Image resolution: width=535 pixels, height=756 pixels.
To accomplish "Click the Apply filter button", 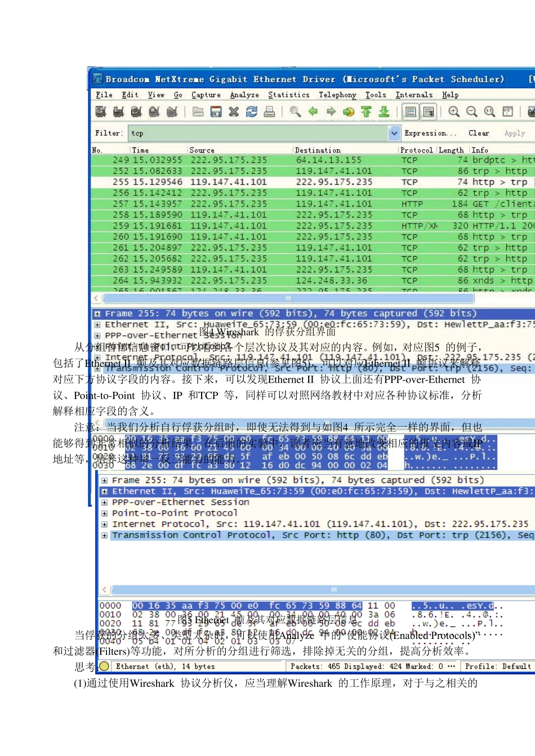I will [515, 133].
